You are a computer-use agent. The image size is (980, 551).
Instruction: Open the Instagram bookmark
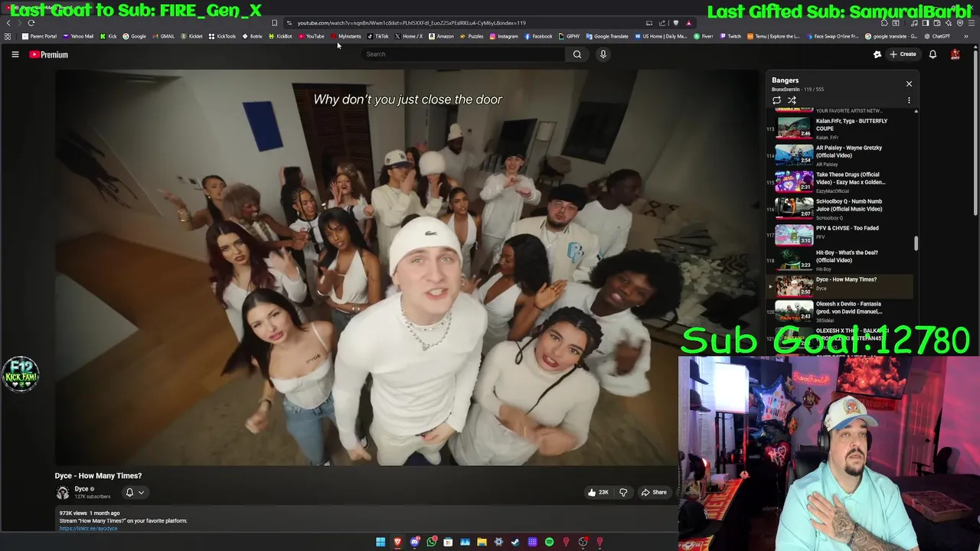[504, 36]
